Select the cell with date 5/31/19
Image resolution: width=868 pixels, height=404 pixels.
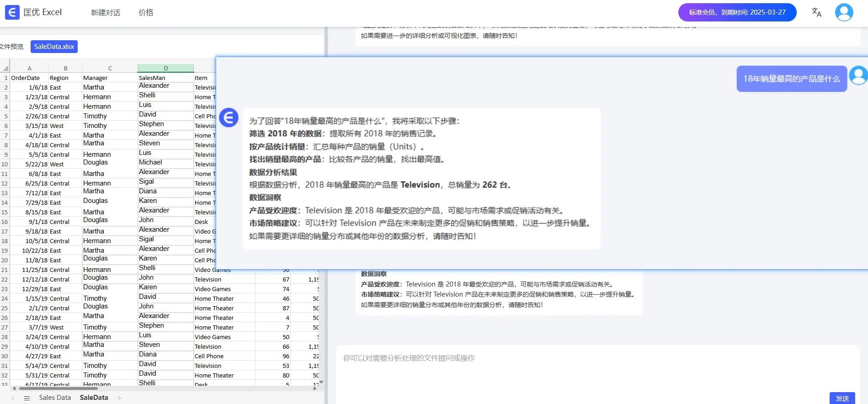pyautogui.click(x=29, y=375)
